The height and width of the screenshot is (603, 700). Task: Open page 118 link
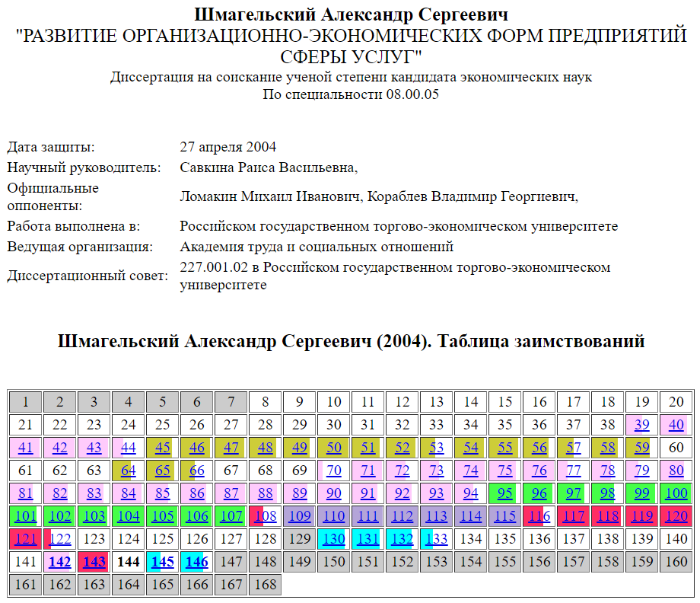pos(608,515)
